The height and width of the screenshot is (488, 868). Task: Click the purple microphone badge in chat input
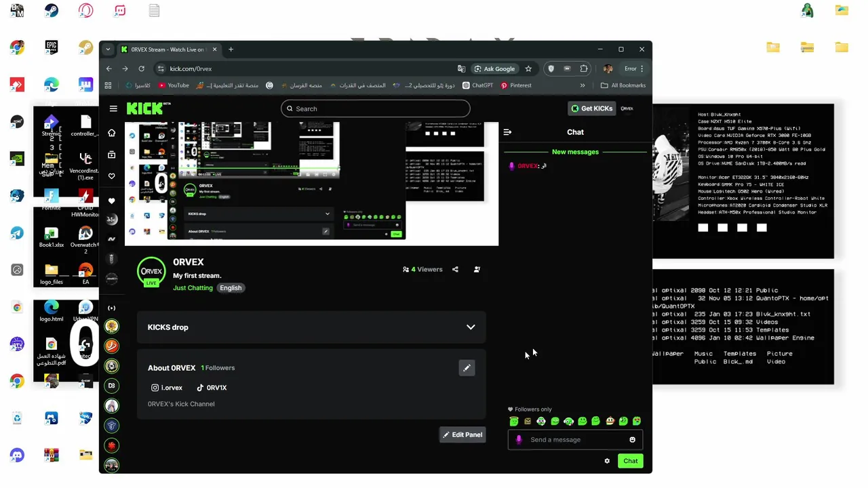pos(519,440)
